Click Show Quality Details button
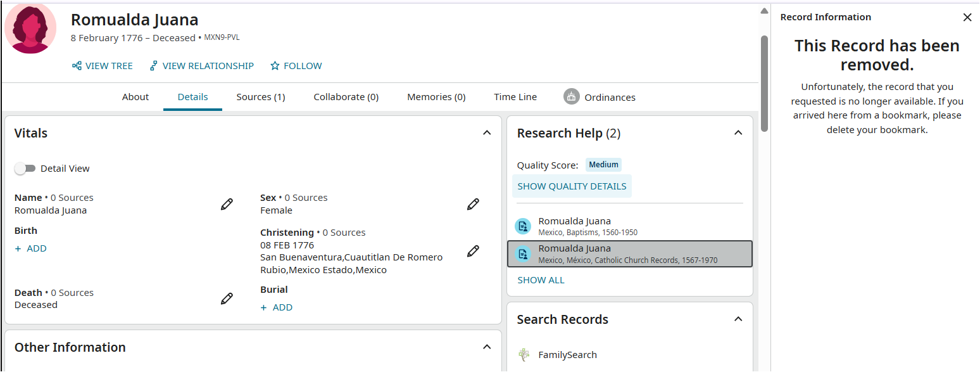Image resolution: width=980 pixels, height=372 pixels. 572,186
